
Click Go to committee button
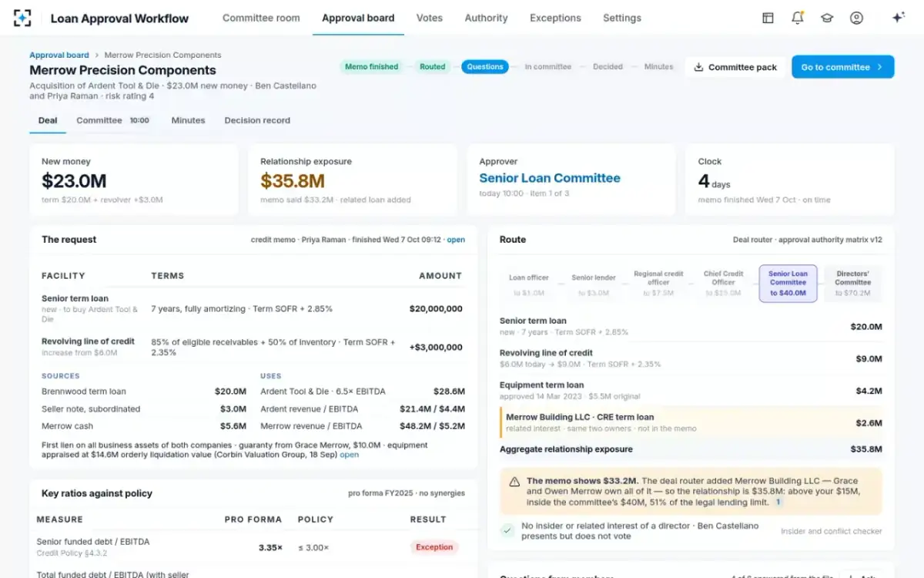coord(842,67)
